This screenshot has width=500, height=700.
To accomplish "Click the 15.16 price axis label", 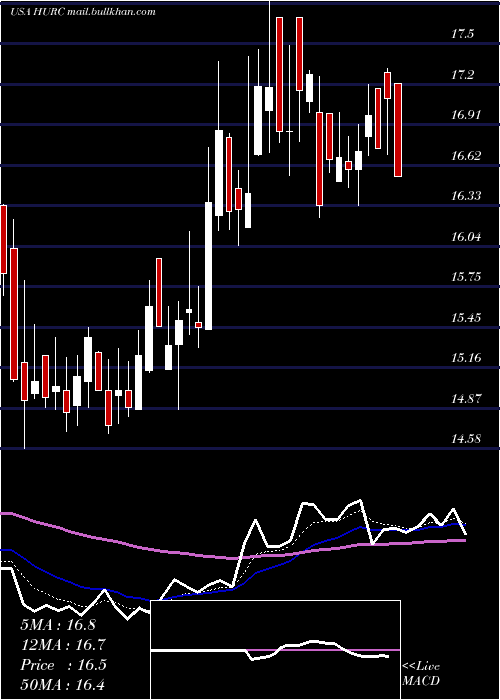I will tap(466, 358).
